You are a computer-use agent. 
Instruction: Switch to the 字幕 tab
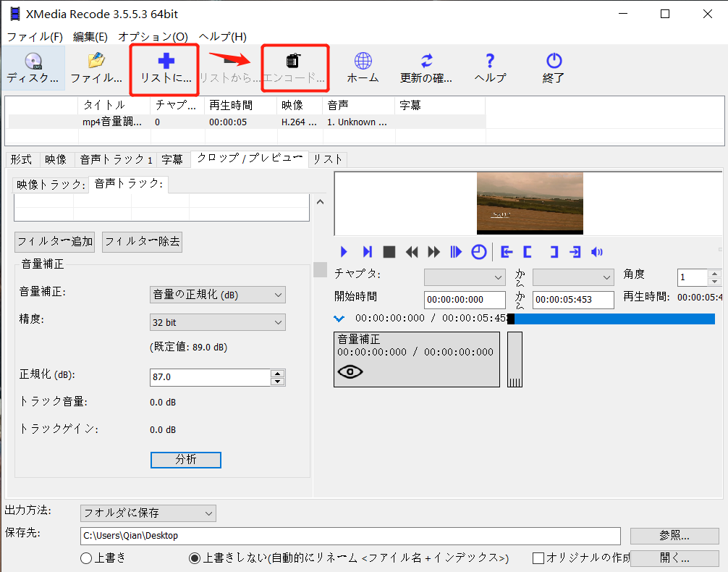[172, 159]
